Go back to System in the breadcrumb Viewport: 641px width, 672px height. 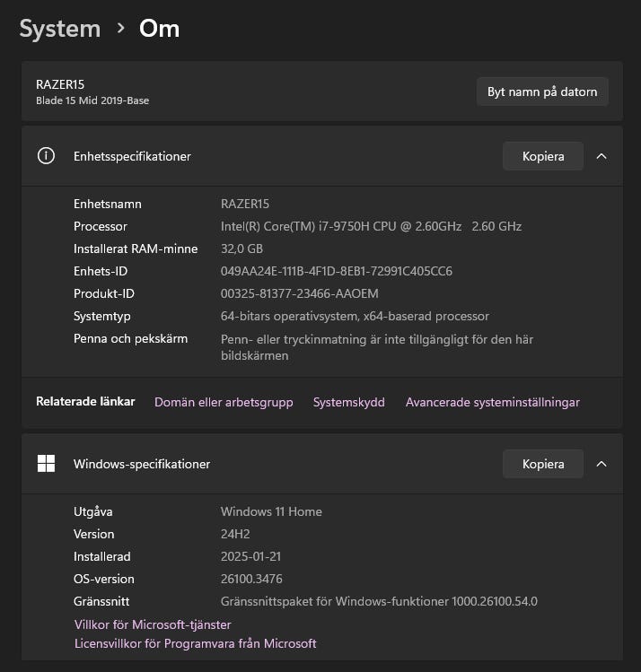(x=60, y=29)
